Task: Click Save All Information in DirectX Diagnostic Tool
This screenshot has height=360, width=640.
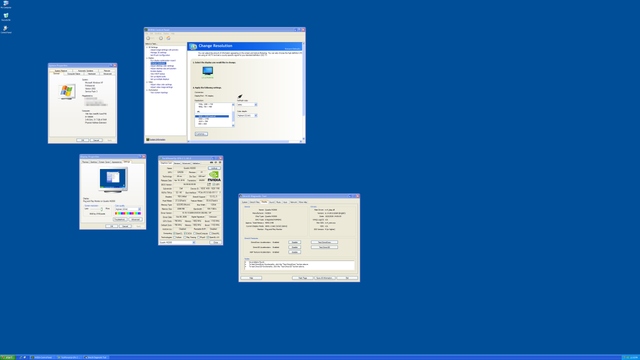Action: (x=325, y=278)
